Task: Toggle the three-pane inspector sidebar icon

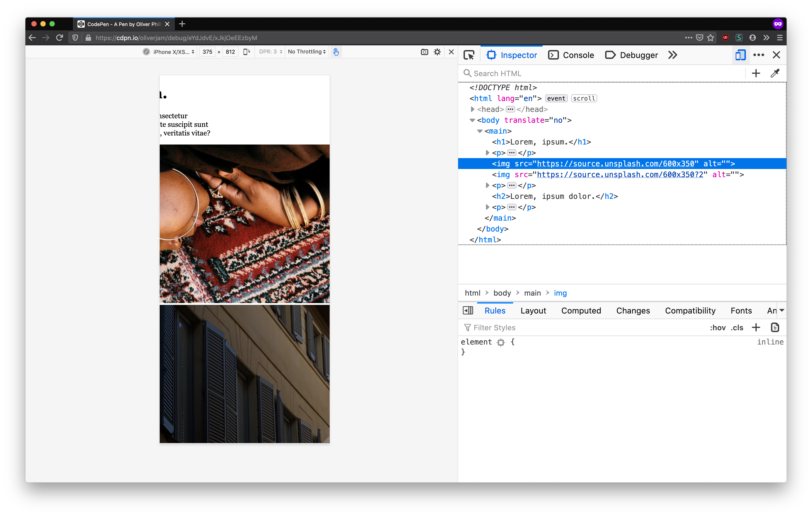Action: pyautogui.click(x=468, y=310)
